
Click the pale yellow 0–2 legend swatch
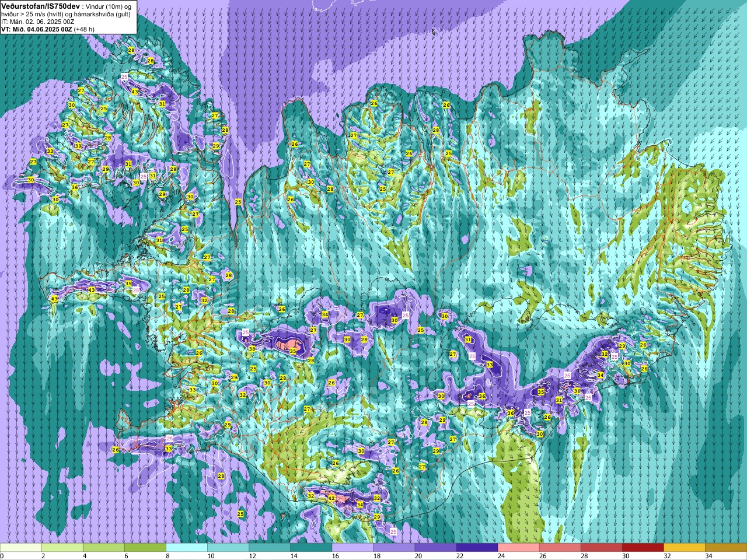pos(21,548)
